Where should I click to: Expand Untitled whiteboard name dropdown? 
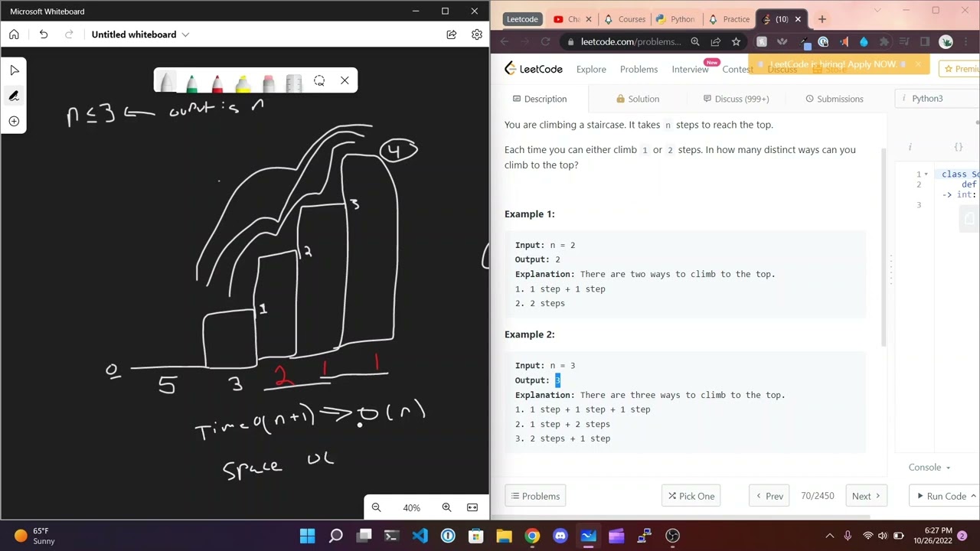tap(185, 34)
